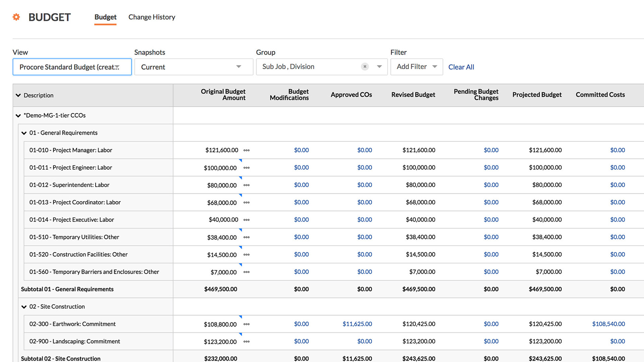Open the ellipsis menu on Temporary Utilities: Other row
The height and width of the screenshot is (362, 644).
pos(247,238)
